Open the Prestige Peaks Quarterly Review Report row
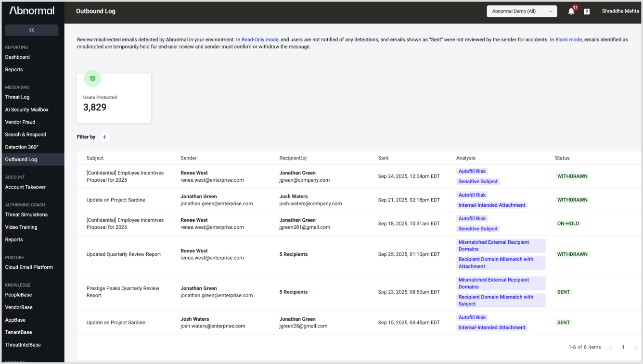Image resolution: width=643 pixels, height=364 pixels. (x=123, y=292)
